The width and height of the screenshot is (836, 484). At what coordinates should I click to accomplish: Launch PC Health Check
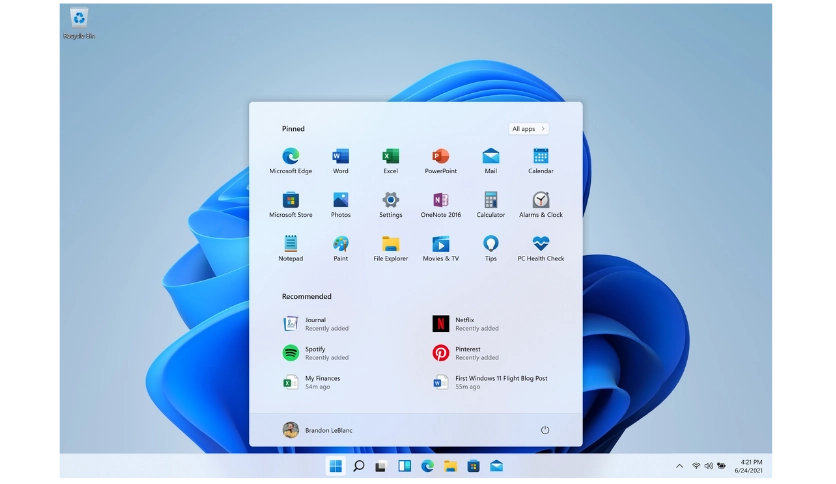[540, 245]
